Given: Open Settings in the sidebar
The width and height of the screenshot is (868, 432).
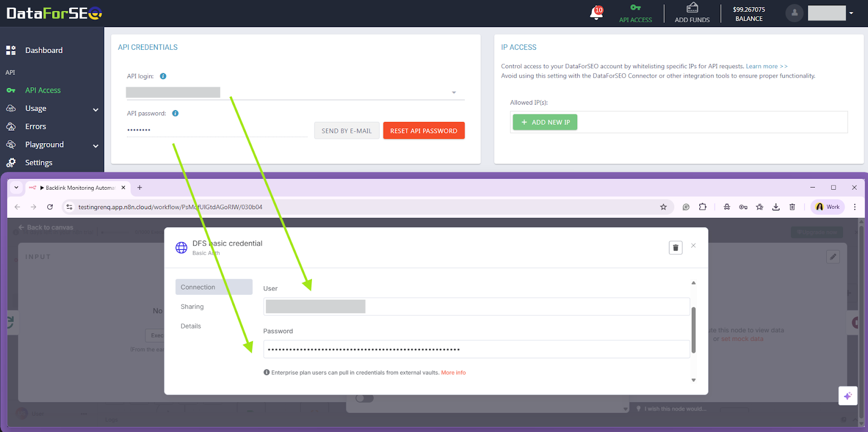Looking at the screenshot, I should click(x=39, y=163).
